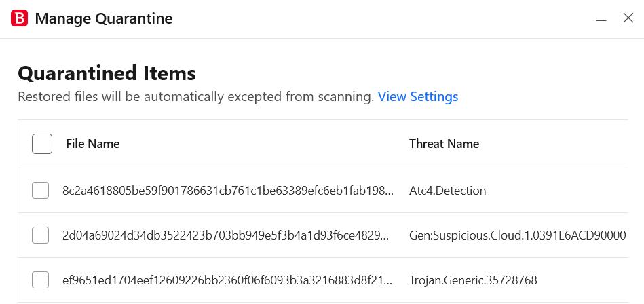This screenshot has height=304, width=644.
Task: Check the box for file 2d04a69024d34...
Action: point(40,235)
